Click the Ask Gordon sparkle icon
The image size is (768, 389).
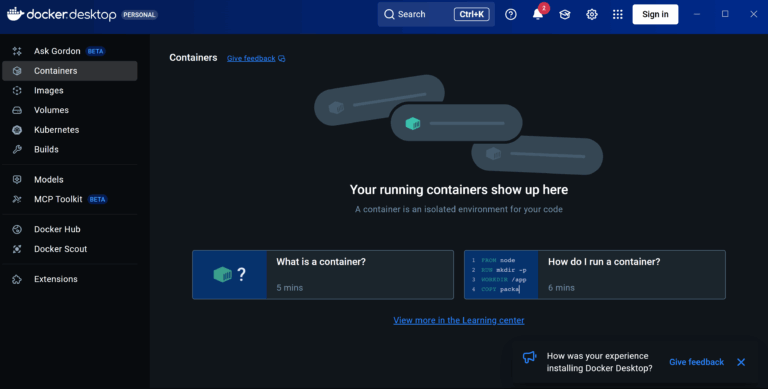tap(17, 51)
